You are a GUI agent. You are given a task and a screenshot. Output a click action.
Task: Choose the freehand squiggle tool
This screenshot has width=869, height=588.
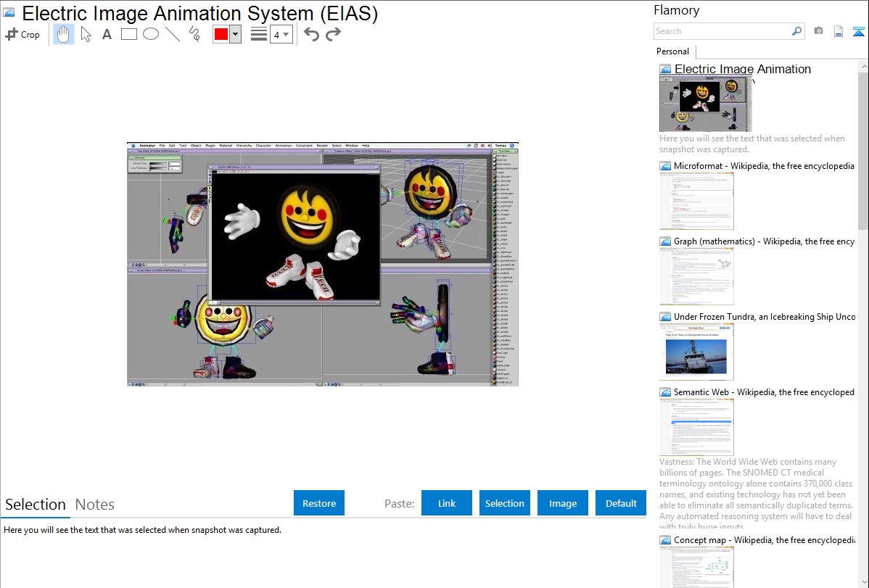click(194, 34)
